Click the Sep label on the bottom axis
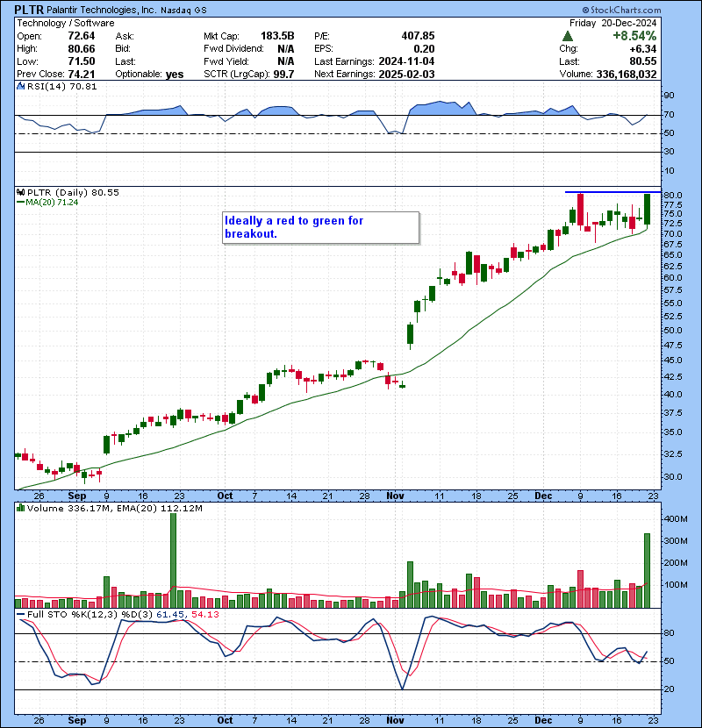Screen dimensions: 702x728 77,720
